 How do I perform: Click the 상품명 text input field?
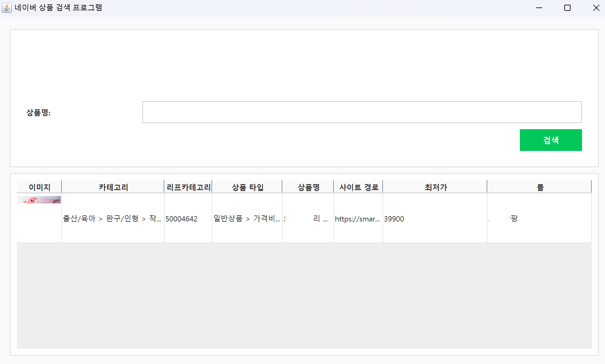tap(362, 112)
